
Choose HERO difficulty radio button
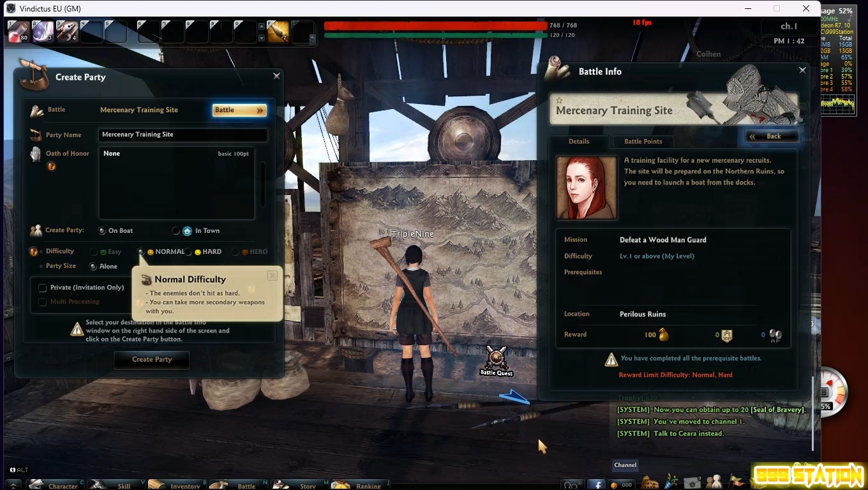(x=236, y=252)
